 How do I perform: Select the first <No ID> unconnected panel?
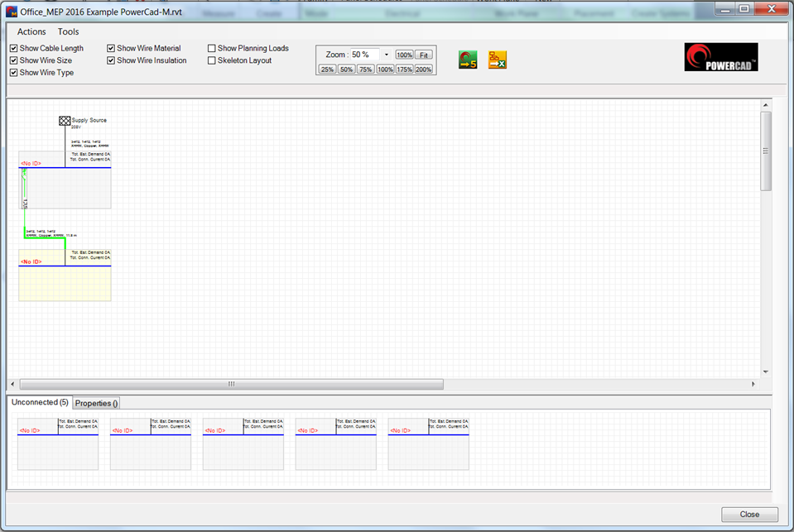coord(56,443)
